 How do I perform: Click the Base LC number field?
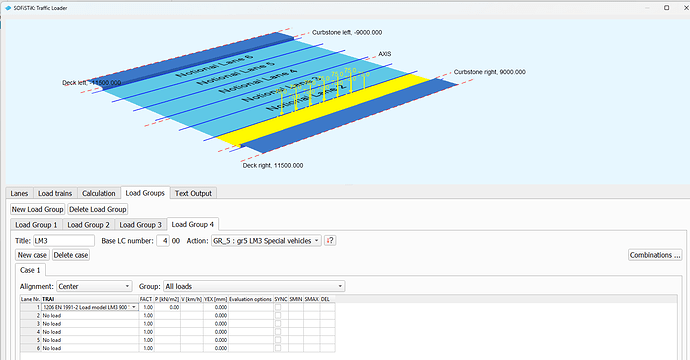(163, 241)
